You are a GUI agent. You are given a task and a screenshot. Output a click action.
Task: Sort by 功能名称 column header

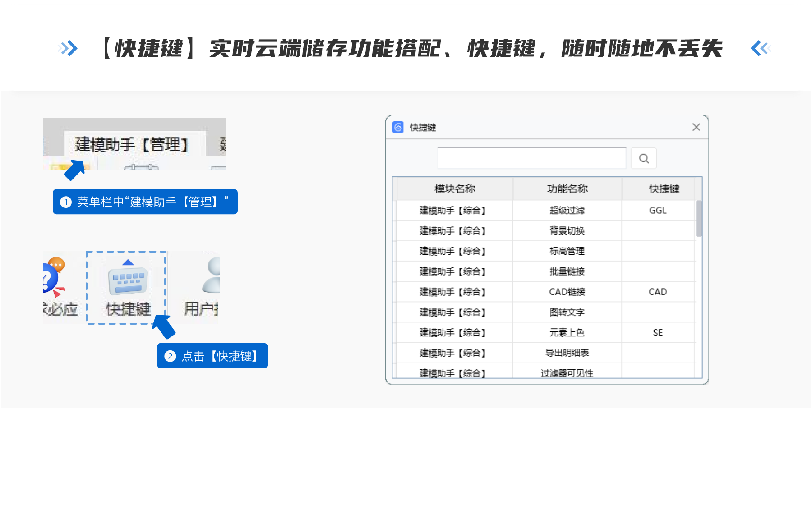coord(567,189)
